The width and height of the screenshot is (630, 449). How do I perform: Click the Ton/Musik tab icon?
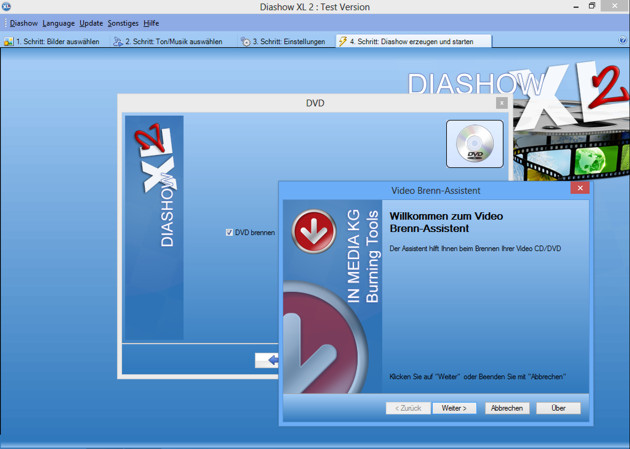[118, 41]
